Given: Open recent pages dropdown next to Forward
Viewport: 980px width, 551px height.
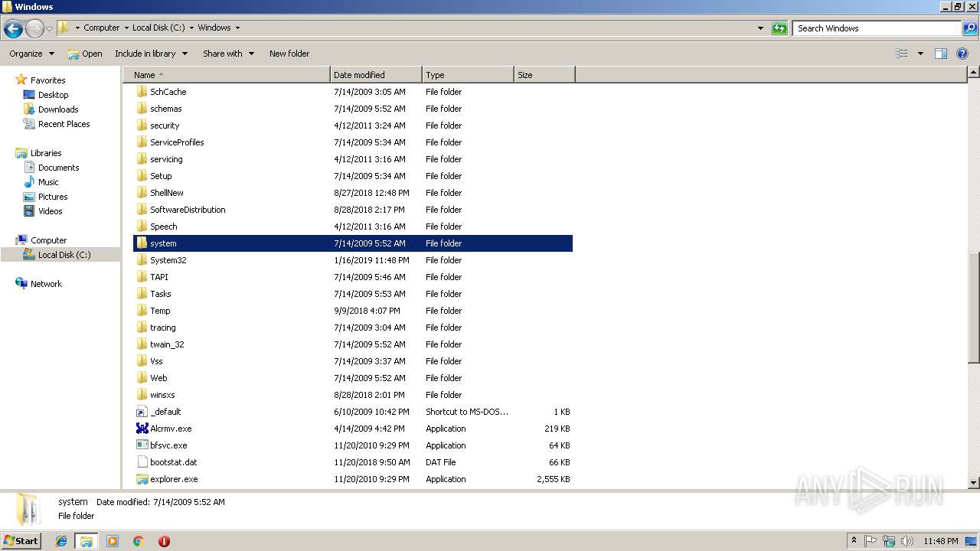Looking at the screenshot, I should [x=49, y=29].
